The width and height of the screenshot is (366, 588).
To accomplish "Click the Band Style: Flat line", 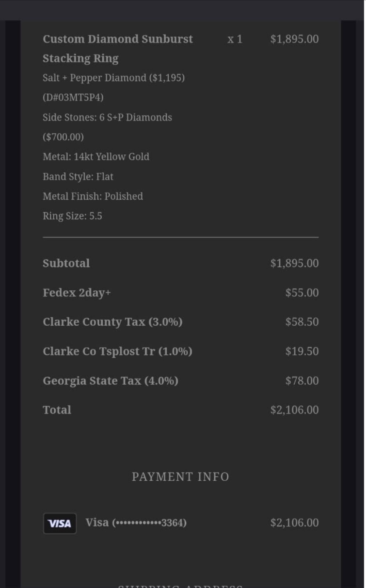I will (78, 176).
